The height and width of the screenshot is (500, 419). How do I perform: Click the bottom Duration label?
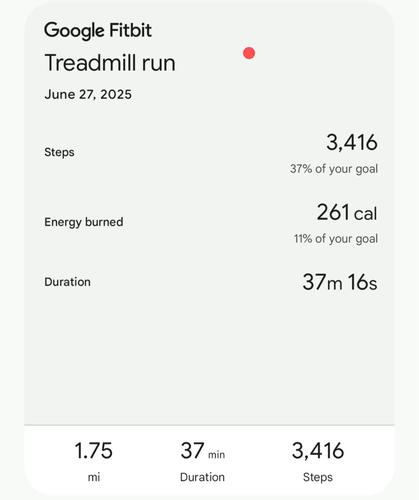click(202, 477)
